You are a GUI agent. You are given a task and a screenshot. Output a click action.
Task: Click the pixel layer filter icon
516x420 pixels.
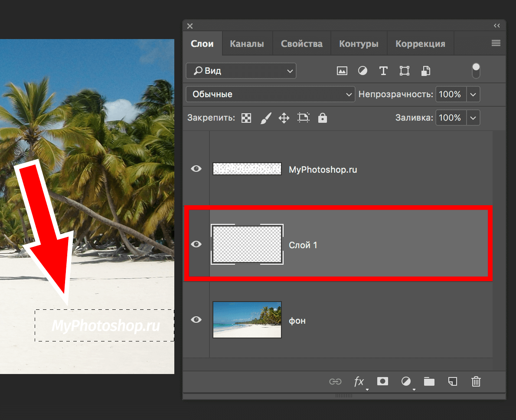[342, 71]
